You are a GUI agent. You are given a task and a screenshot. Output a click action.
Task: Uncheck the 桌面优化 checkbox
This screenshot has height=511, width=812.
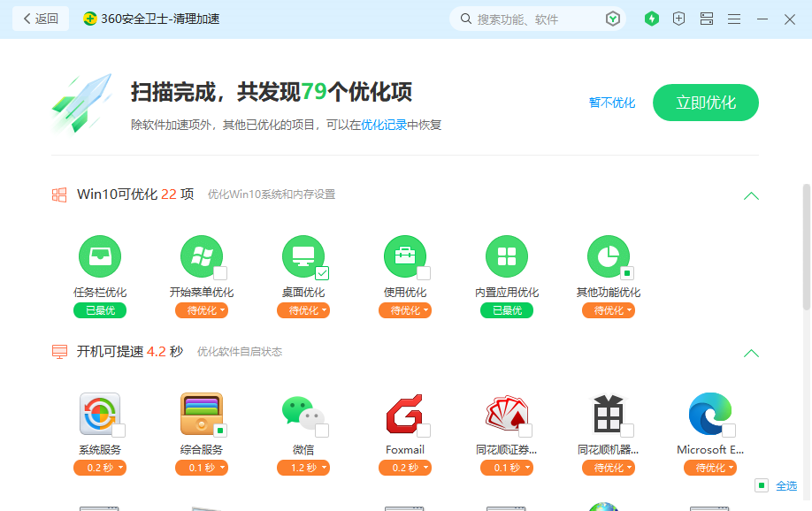[x=322, y=273]
